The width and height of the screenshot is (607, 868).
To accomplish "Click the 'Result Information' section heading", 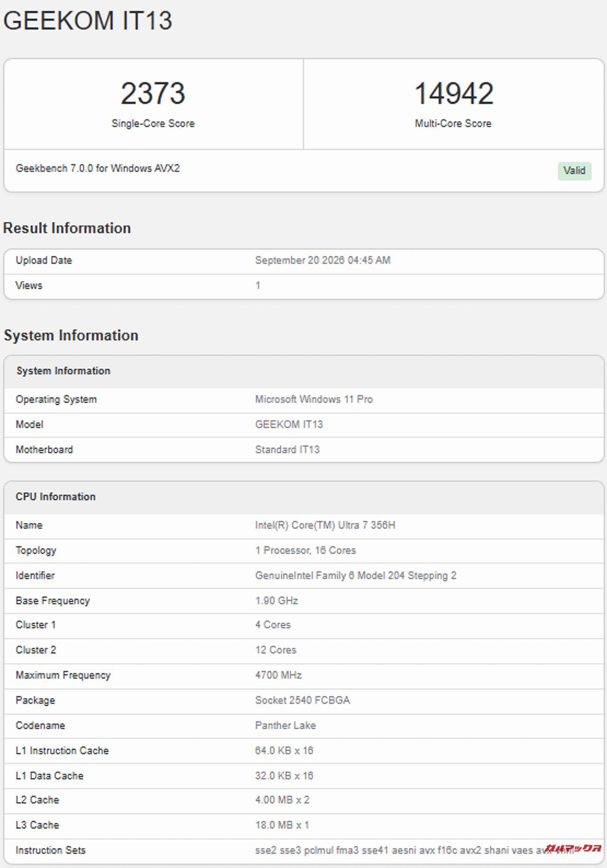I will pyautogui.click(x=67, y=228).
